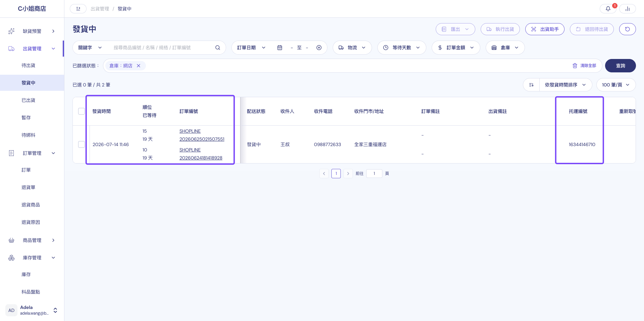Click the 訂單管理 document icon
The width and height of the screenshot is (644, 321).
pyautogui.click(x=11, y=153)
